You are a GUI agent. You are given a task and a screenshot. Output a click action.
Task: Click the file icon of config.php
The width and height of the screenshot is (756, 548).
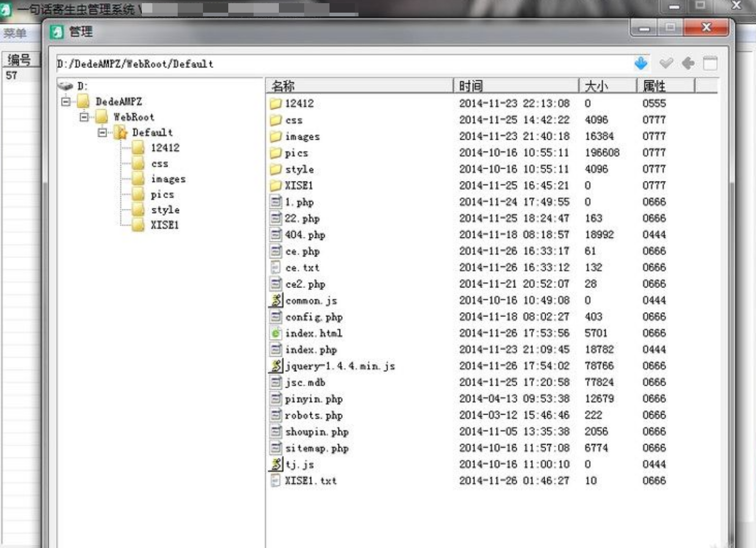[x=276, y=316]
